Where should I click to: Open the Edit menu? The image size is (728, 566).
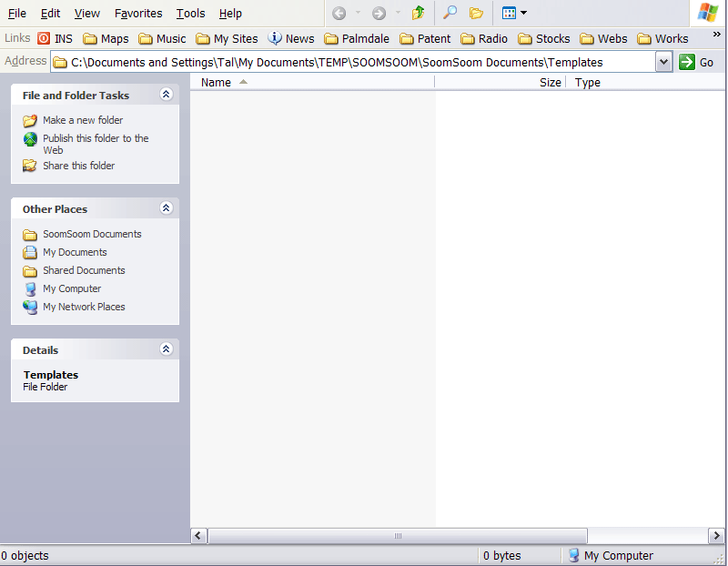[50, 14]
